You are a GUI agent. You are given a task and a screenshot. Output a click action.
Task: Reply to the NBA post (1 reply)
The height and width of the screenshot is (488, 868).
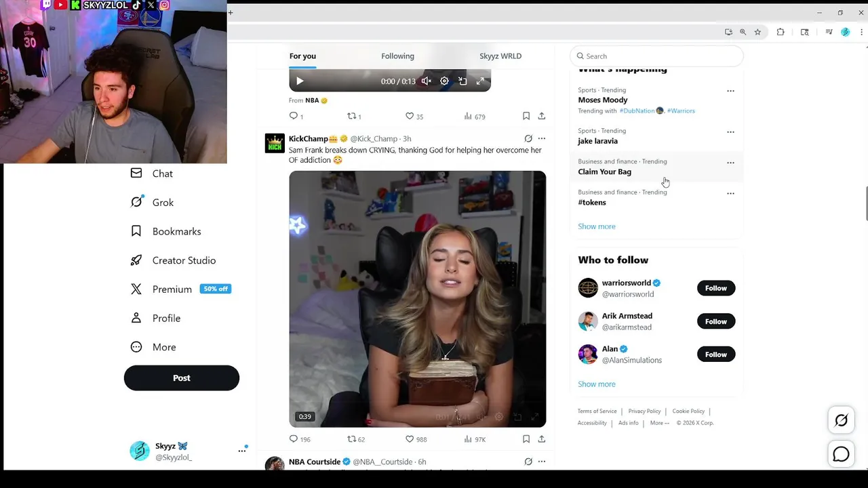click(x=296, y=116)
